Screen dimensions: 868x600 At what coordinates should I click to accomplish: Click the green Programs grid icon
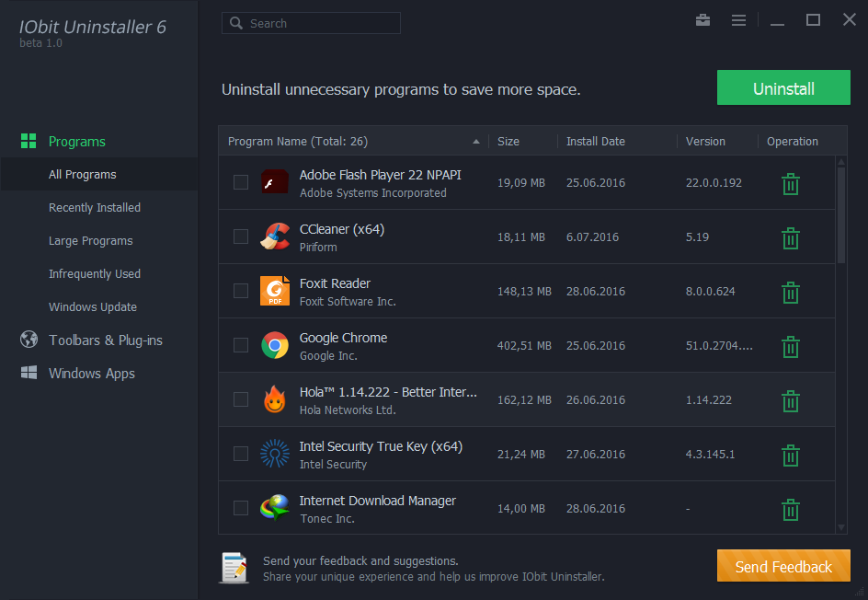click(29, 141)
